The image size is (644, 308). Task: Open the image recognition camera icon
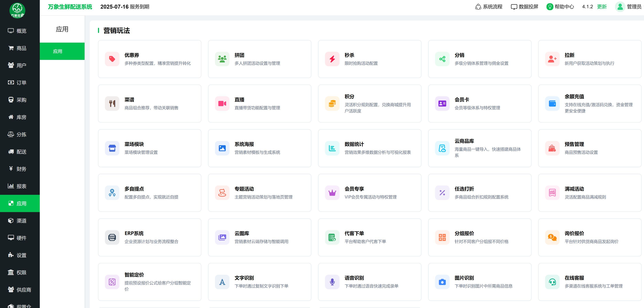pyautogui.click(x=442, y=282)
